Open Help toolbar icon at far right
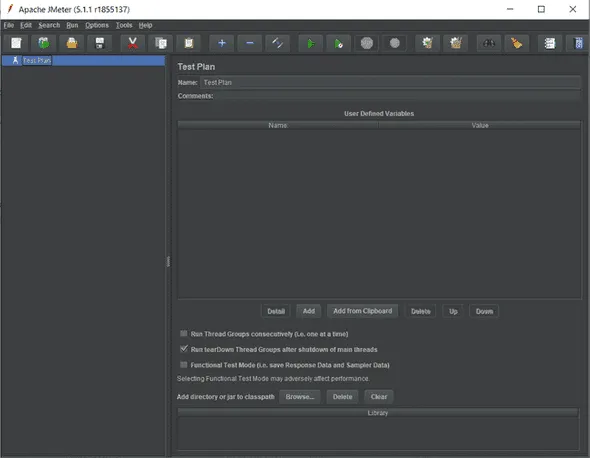The image size is (590, 458). (578, 43)
